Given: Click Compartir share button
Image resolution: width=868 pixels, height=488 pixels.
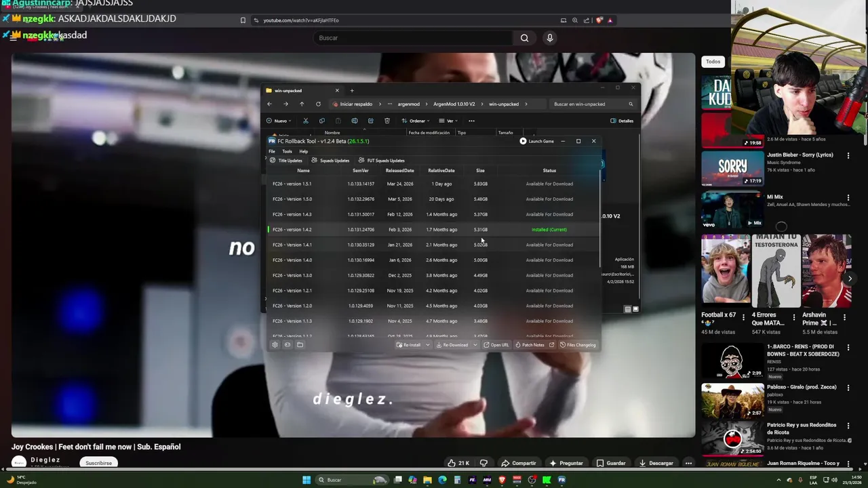Looking at the screenshot, I should coord(519,463).
